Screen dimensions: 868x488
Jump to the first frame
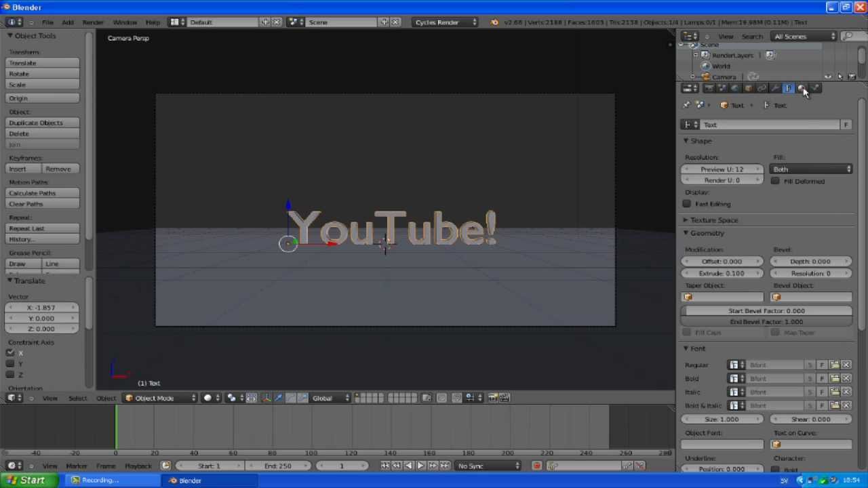coord(384,466)
